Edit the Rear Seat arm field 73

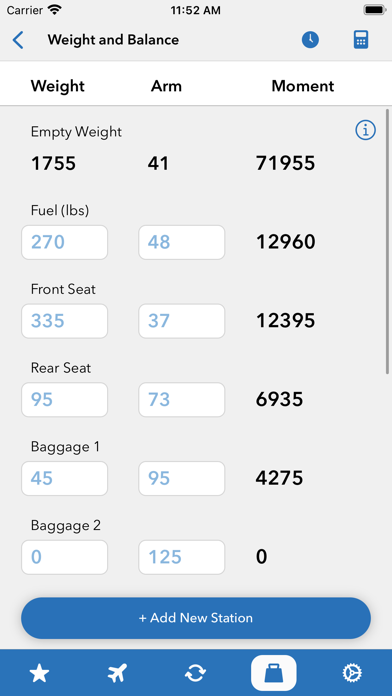pyautogui.click(x=182, y=399)
